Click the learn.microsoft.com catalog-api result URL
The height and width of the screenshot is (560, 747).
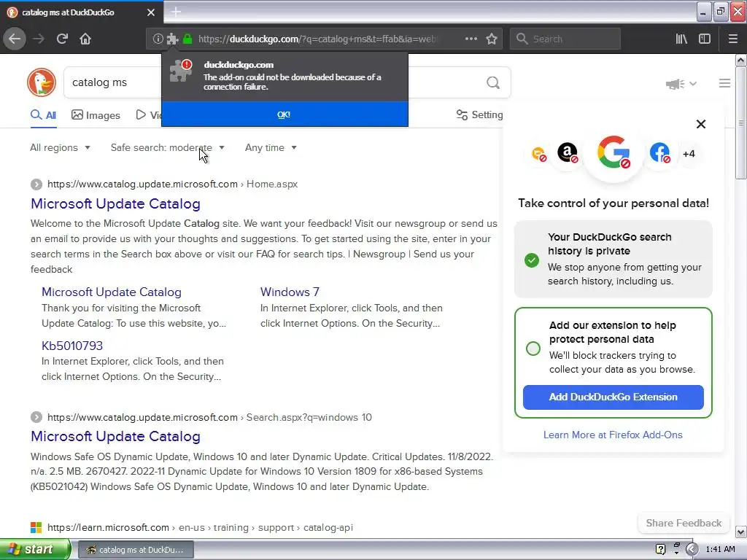pos(200,528)
